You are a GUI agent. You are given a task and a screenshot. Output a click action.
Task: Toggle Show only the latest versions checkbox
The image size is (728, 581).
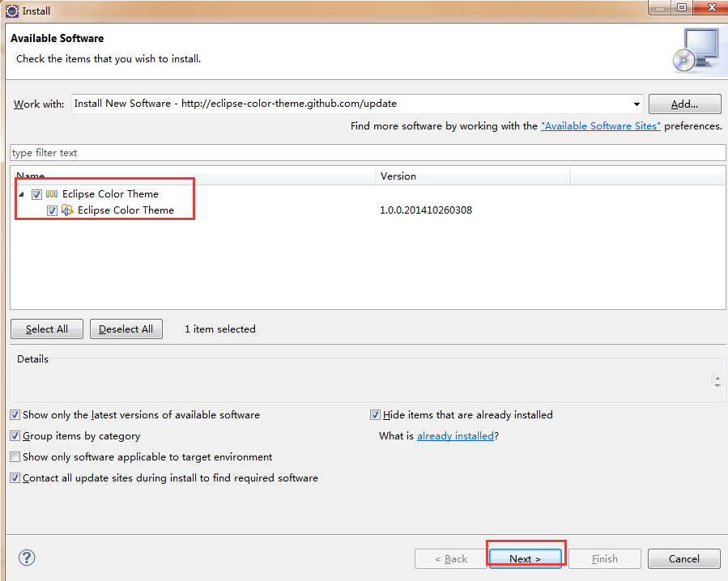[x=15, y=415]
